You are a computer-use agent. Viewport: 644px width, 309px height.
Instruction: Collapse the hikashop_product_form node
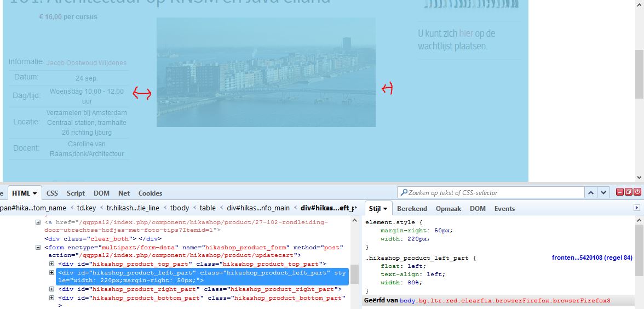coord(38,248)
